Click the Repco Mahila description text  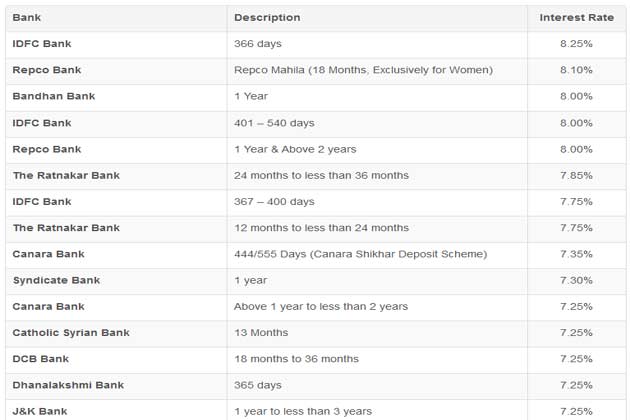tap(363, 70)
